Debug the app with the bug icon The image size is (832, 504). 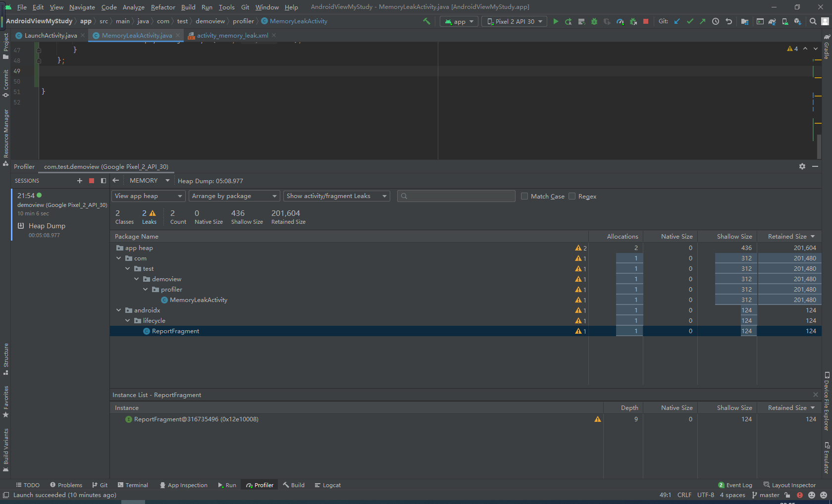[594, 21]
